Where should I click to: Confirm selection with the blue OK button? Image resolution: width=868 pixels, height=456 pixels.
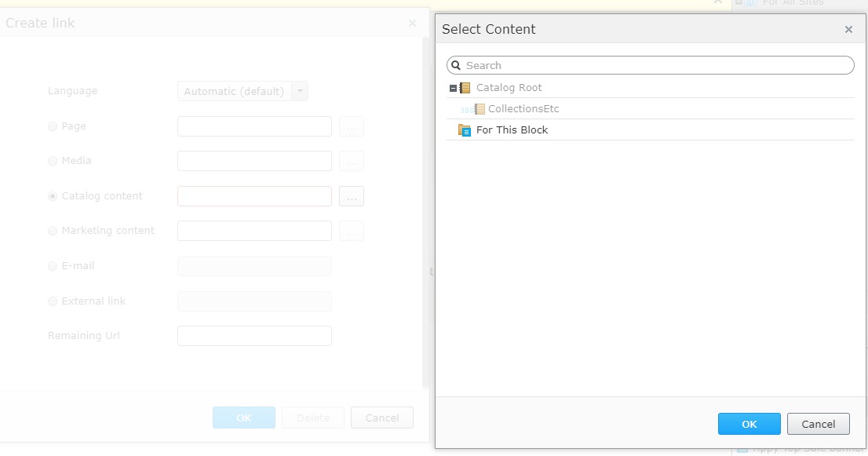[x=749, y=424]
